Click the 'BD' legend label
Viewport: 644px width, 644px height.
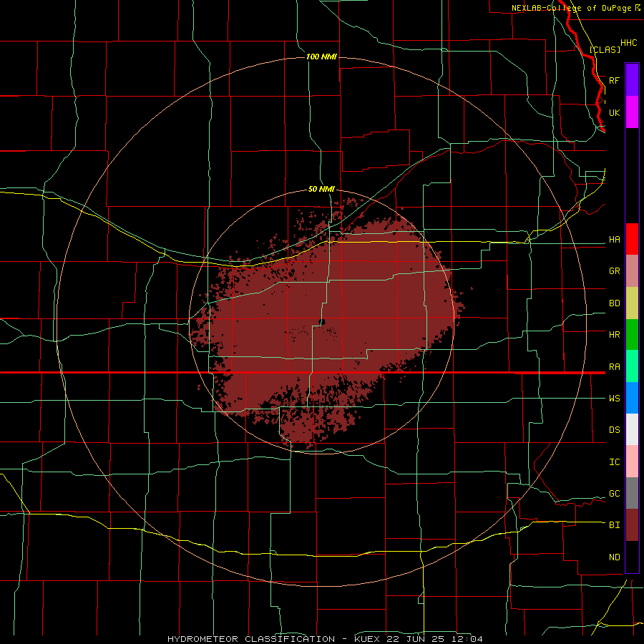click(x=614, y=303)
